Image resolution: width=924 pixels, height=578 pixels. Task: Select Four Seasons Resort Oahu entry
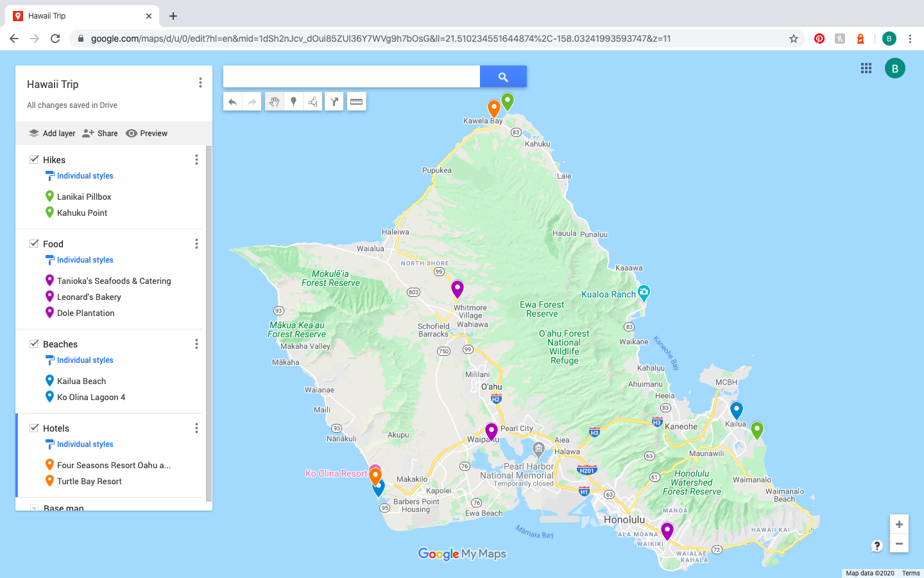pos(114,465)
